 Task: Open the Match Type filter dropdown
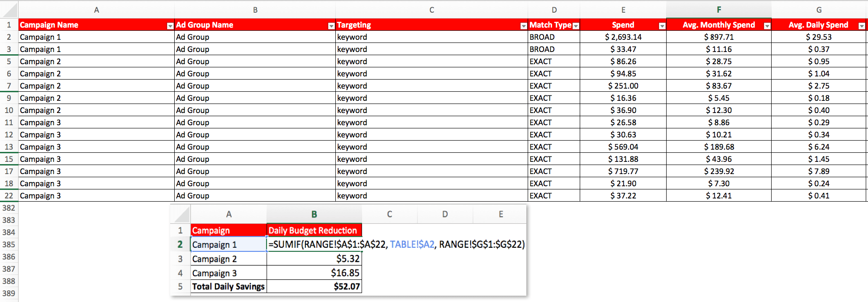[x=576, y=26]
